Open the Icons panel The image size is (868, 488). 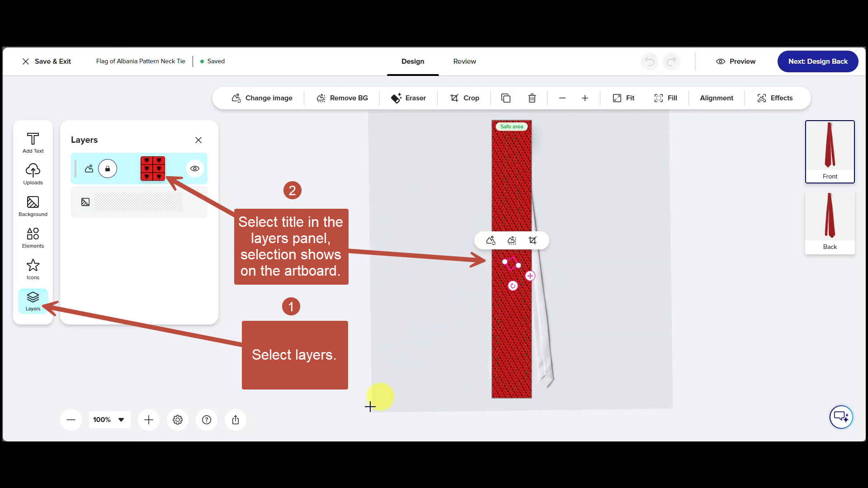click(x=33, y=269)
